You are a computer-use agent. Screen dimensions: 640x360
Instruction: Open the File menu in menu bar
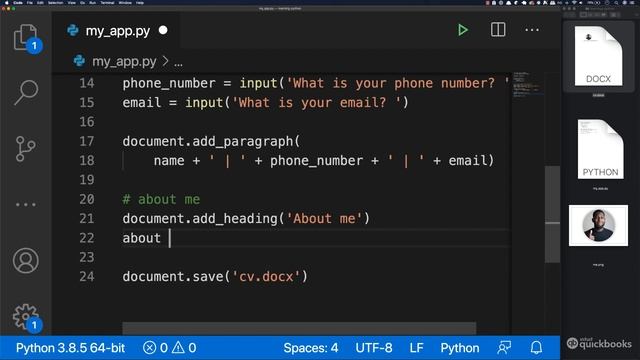tap(29, 3)
